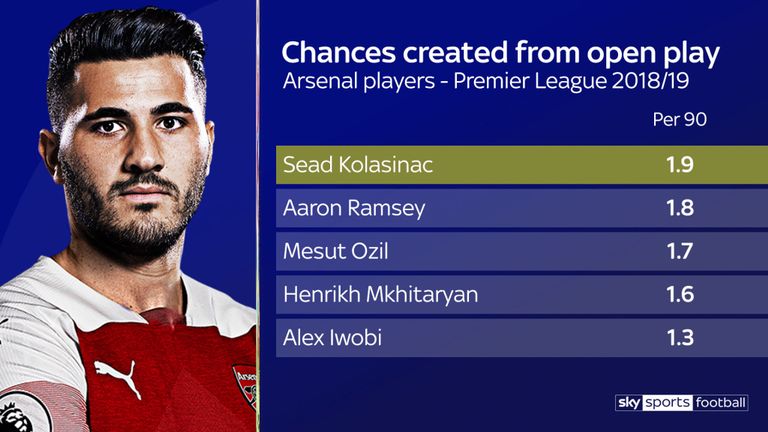Click the Henrikh Mkhitaryan name
Viewport: 768px width, 432px height.
(381, 294)
